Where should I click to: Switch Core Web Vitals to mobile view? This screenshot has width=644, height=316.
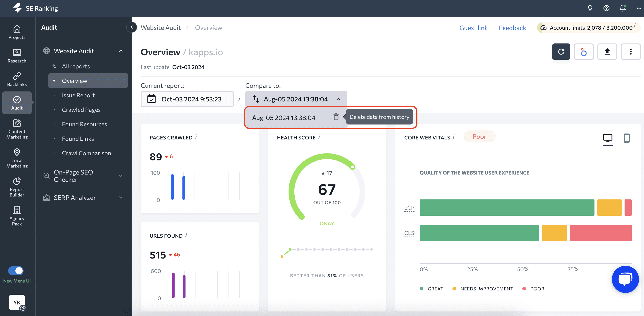627,138
